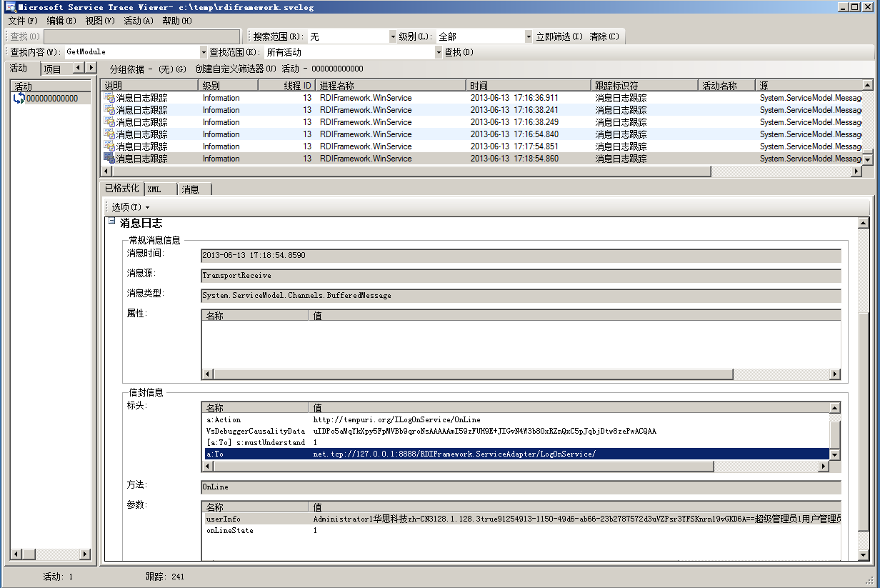Open the 搜索范围 dropdown
Viewport: 880px width, 588px height.
(392, 36)
